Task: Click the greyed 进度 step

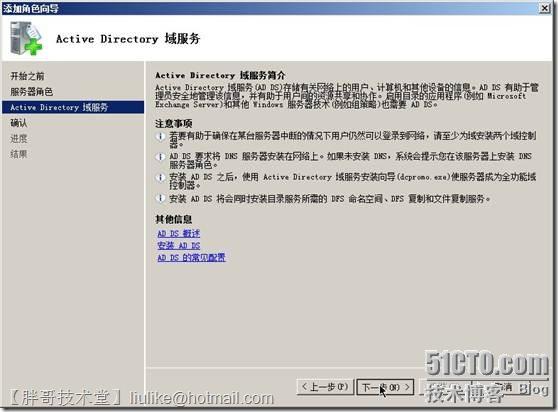Action: 19,139
